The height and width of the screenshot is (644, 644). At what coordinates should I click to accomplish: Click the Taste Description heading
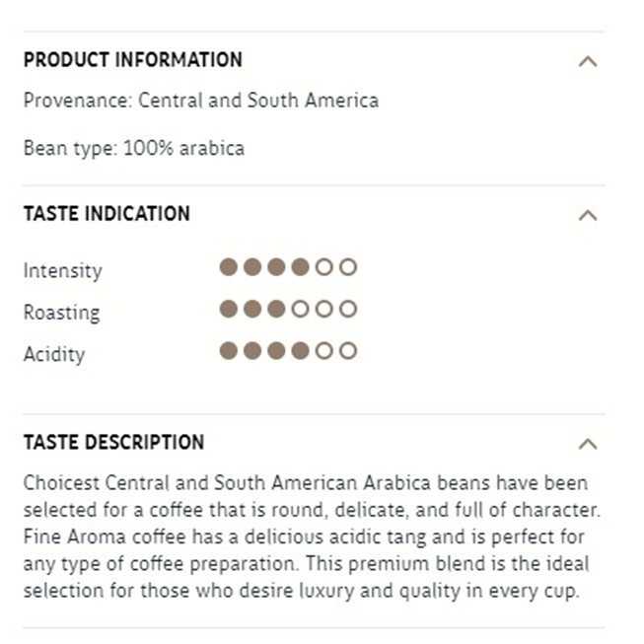click(113, 443)
